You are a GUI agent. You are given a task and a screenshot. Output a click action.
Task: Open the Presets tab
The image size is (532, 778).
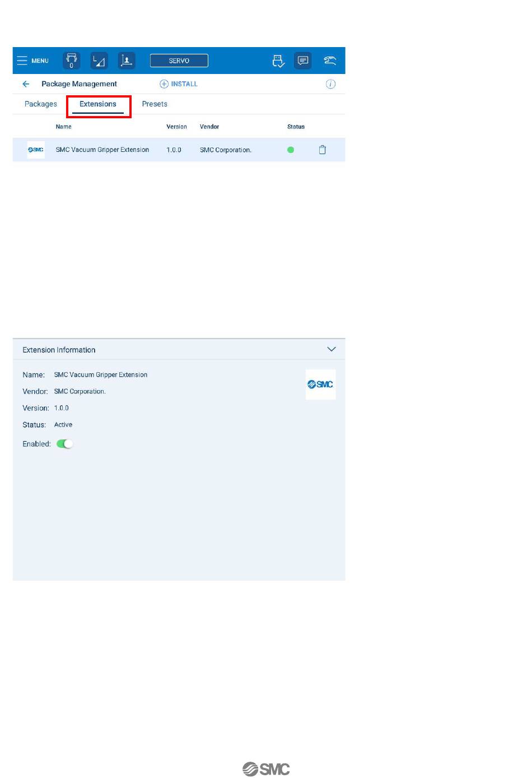pyautogui.click(x=155, y=104)
